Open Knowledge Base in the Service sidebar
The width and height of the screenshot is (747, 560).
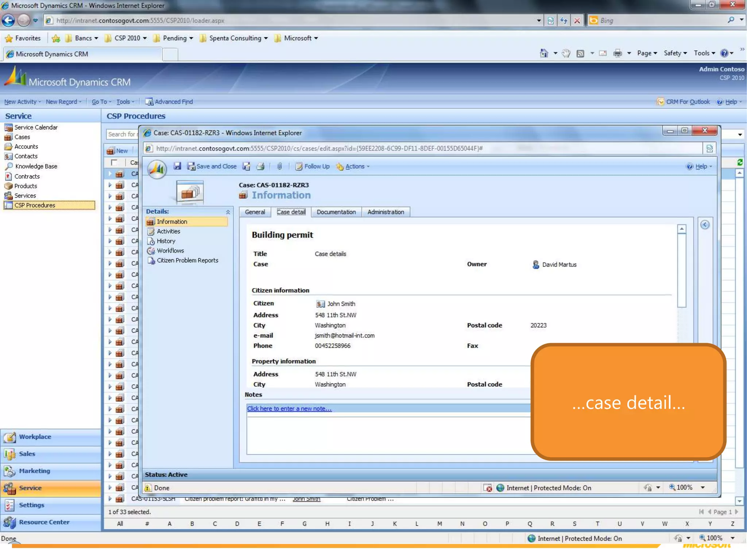point(36,166)
